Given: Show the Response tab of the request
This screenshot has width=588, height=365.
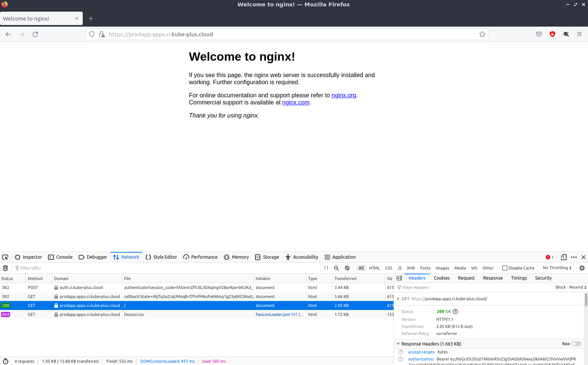Looking at the screenshot, I should (x=493, y=278).
